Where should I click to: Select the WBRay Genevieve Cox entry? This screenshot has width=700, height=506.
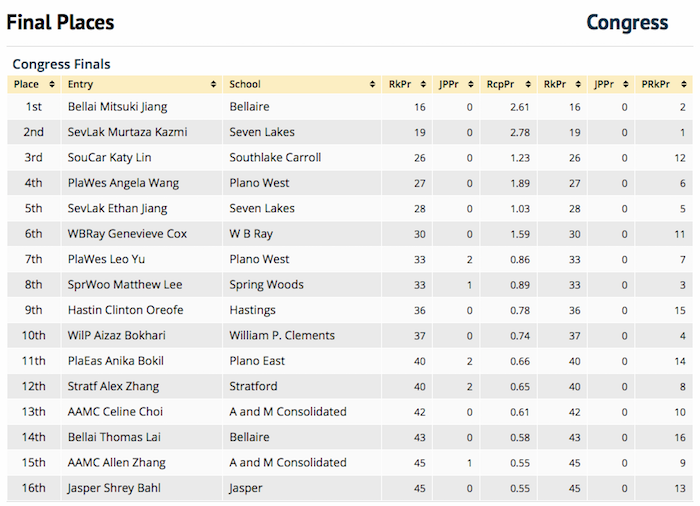[127, 234]
